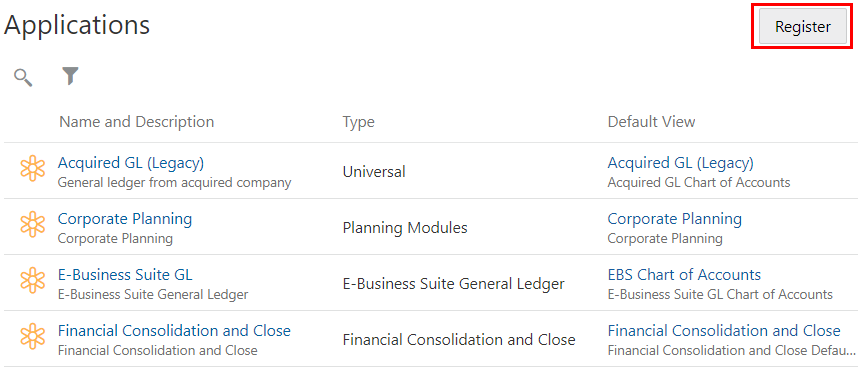The width and height of the screenshot is (858, 367).
Task: Select the Corporate Planning application icon
Action: [33, 224]
